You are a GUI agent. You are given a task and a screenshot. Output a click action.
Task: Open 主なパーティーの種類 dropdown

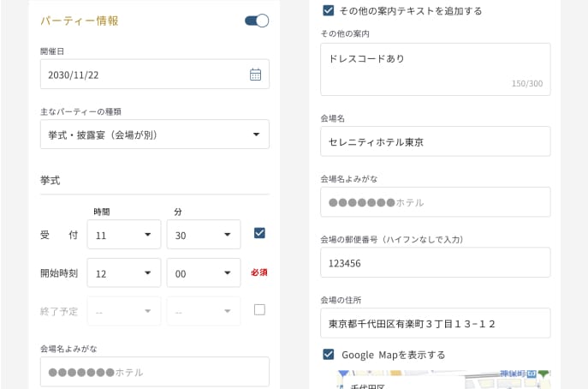(x=155, y=135)
